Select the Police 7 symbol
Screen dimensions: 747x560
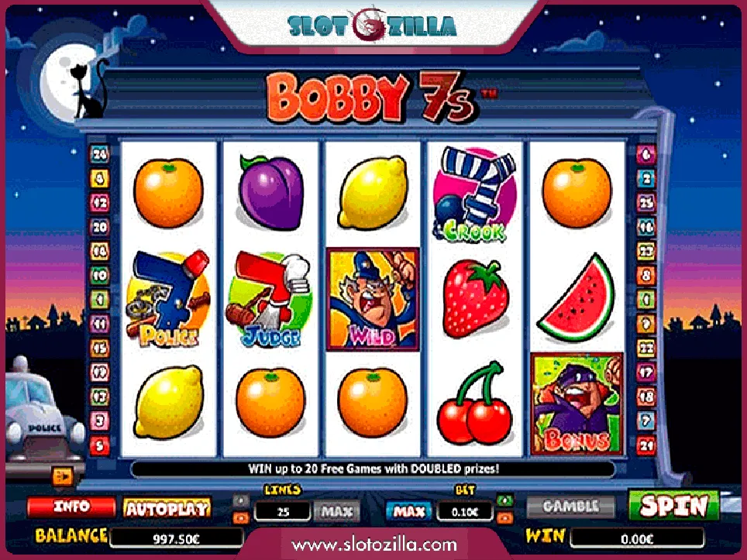[167, 298]
